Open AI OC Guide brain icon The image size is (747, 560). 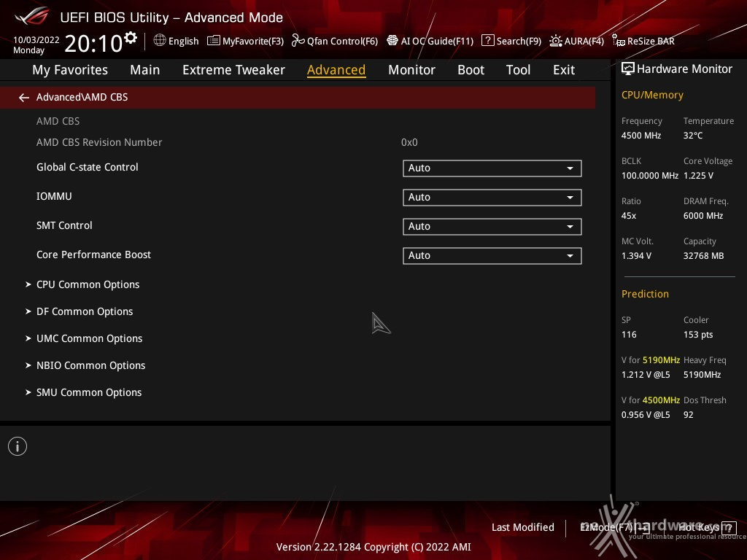[392, 41]
